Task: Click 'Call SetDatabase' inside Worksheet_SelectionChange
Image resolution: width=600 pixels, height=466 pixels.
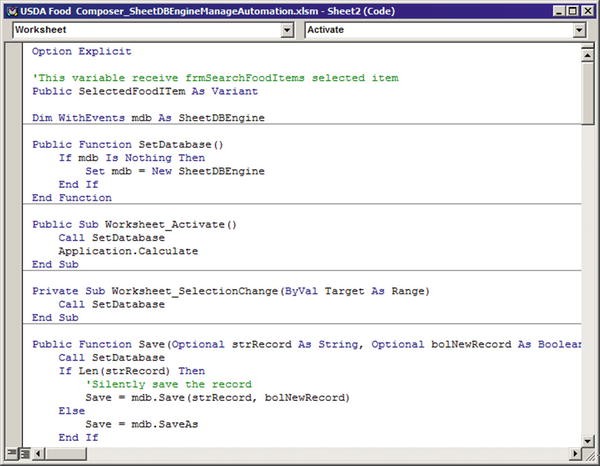Action: (112, 305)
